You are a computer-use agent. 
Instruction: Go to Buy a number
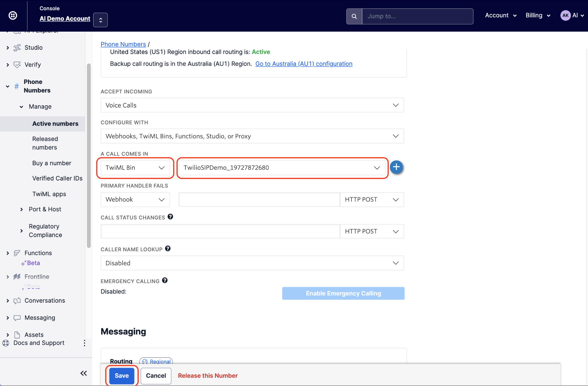point(52,163)
